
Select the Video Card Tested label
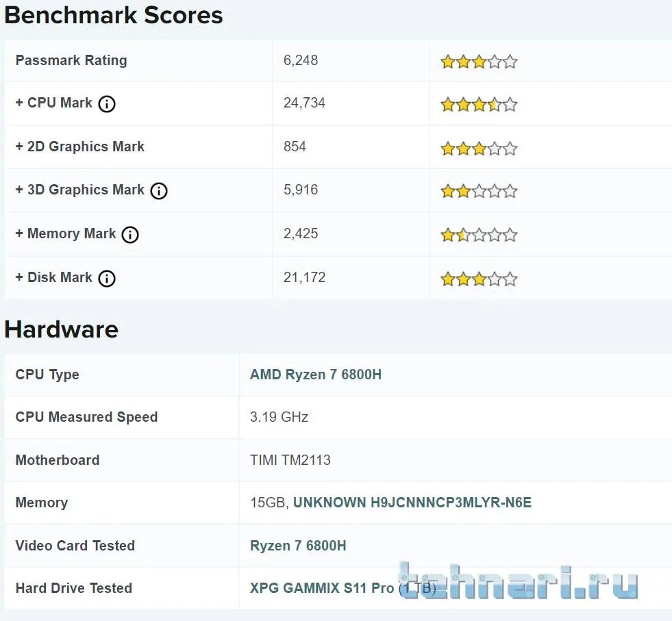75,545
